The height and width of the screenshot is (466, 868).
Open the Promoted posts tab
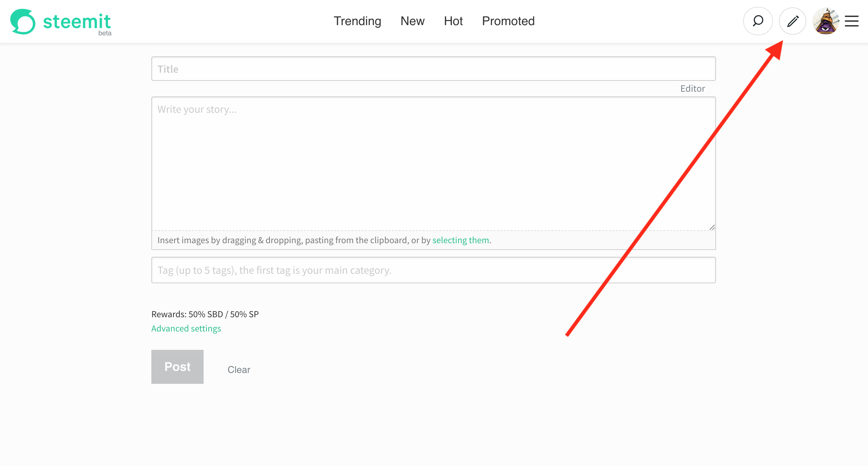coord(508,21)
